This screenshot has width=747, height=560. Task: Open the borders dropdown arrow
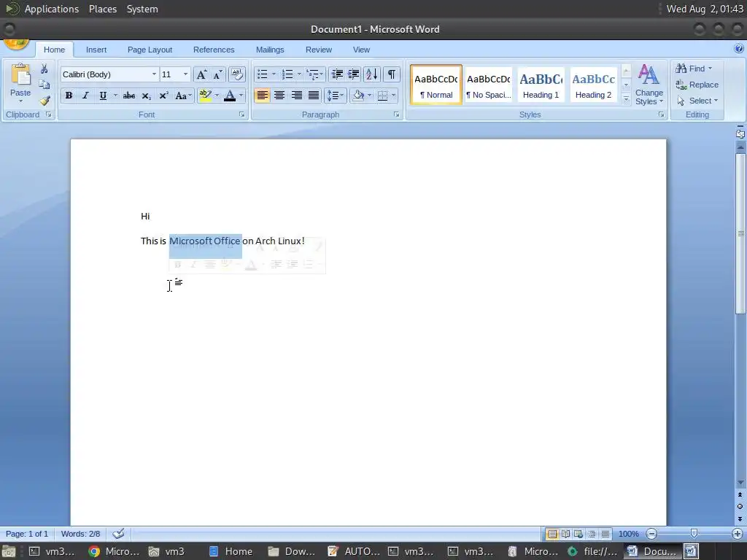coord(393,96)
